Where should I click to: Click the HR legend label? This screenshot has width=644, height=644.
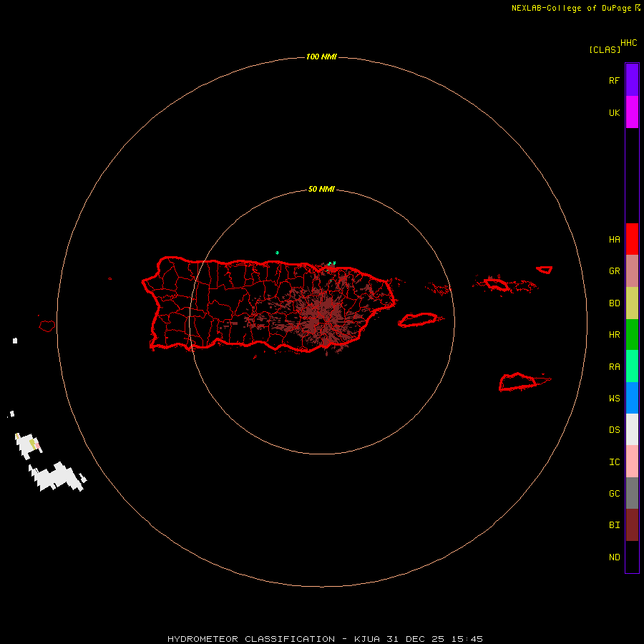pyautogui.click(x=614, y=335)
